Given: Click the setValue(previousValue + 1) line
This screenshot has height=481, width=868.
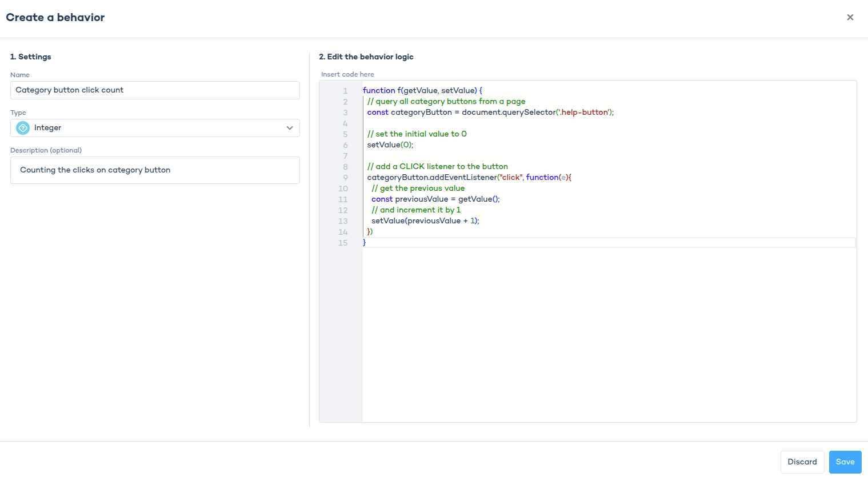Looking at the screenshot, I should pos(425,221).
